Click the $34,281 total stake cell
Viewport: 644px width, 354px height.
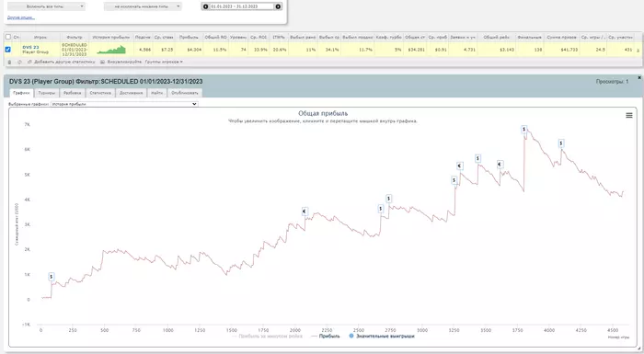417,50
